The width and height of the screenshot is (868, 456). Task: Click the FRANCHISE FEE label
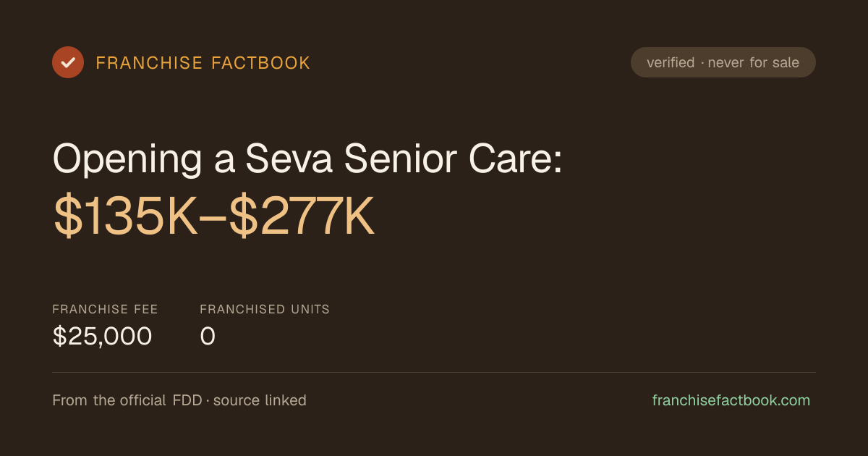click(105, 309)
